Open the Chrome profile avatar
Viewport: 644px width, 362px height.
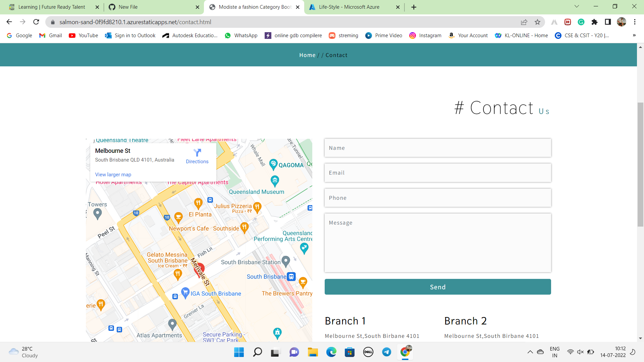[x=621, y=22]
